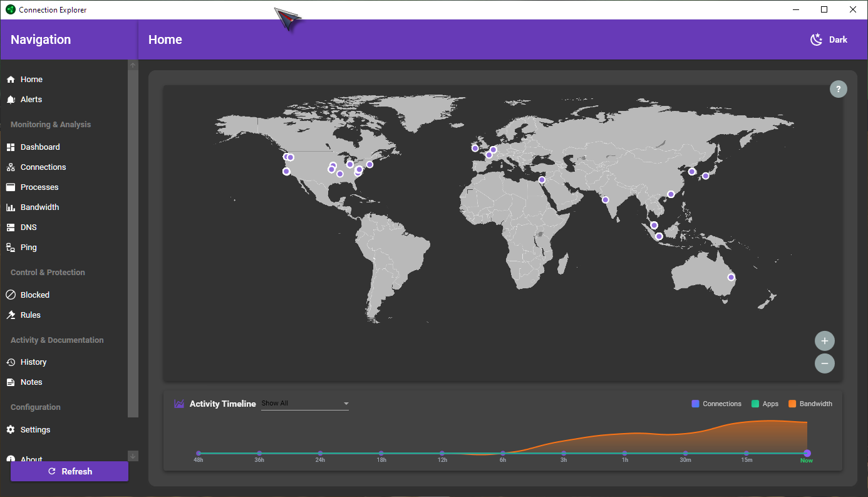Open the Rules page

pyautogui.click(x=30, y=315)
